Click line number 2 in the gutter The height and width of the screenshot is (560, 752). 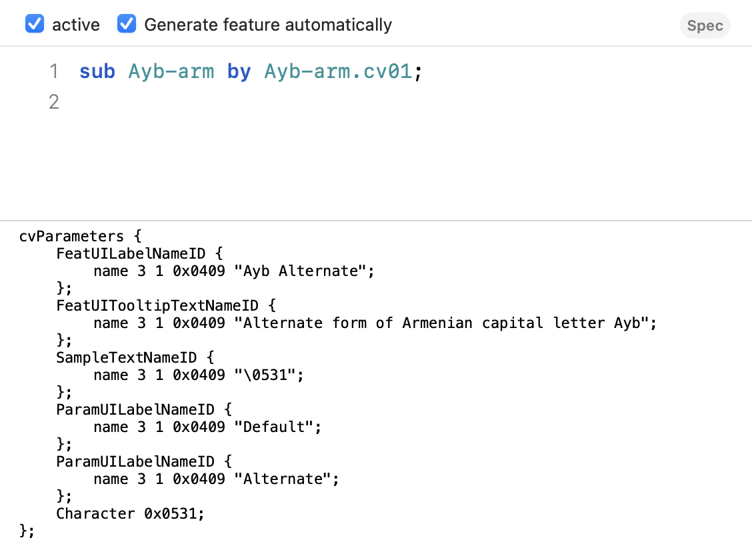tap(54, 102)
